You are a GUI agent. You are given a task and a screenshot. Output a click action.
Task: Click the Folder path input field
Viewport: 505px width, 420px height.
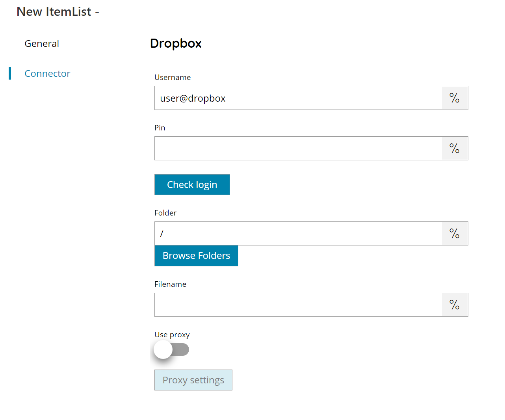298,234
